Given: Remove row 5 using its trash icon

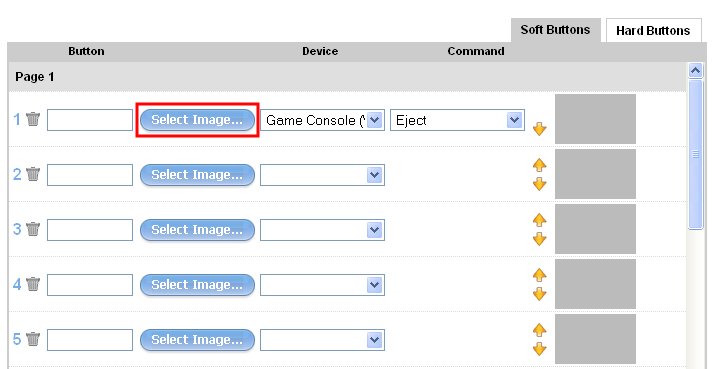Looking at the screenshot, I should pyautogui.click(x=33, y=339).
